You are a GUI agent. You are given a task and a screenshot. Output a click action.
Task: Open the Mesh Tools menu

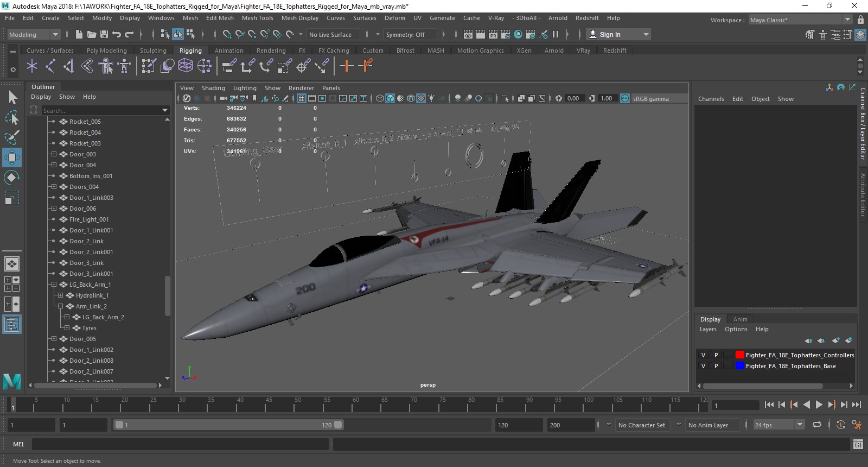257,18
